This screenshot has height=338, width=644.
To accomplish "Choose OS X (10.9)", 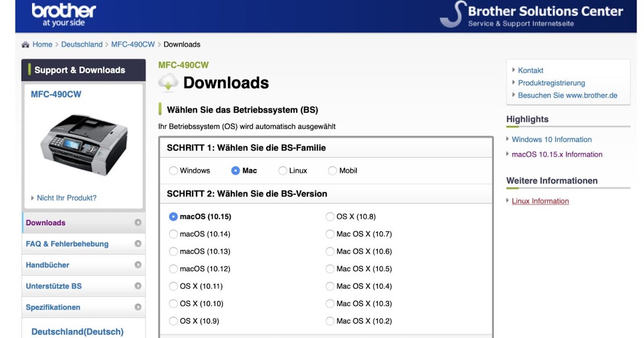I will [x=173, y=321].
